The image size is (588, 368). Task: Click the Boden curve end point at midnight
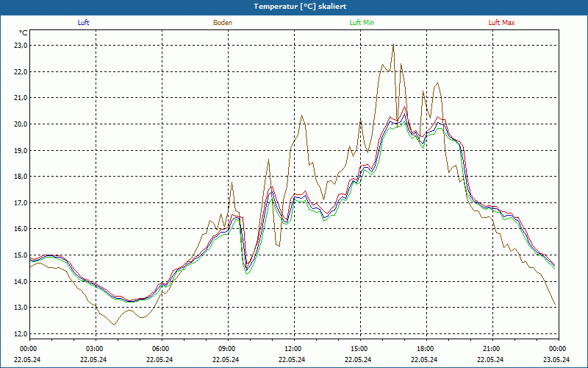pos(555,305)
